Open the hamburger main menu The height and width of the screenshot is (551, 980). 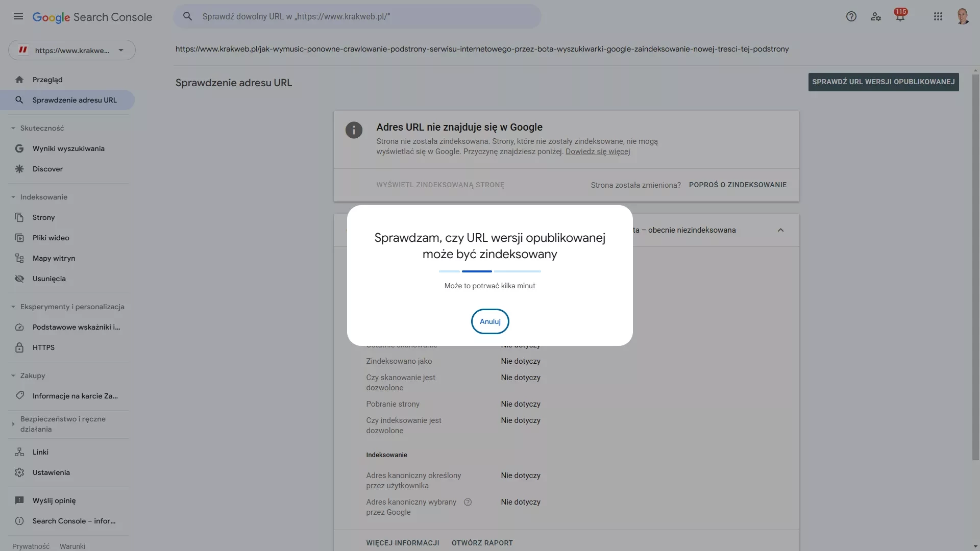coord(18,17)
